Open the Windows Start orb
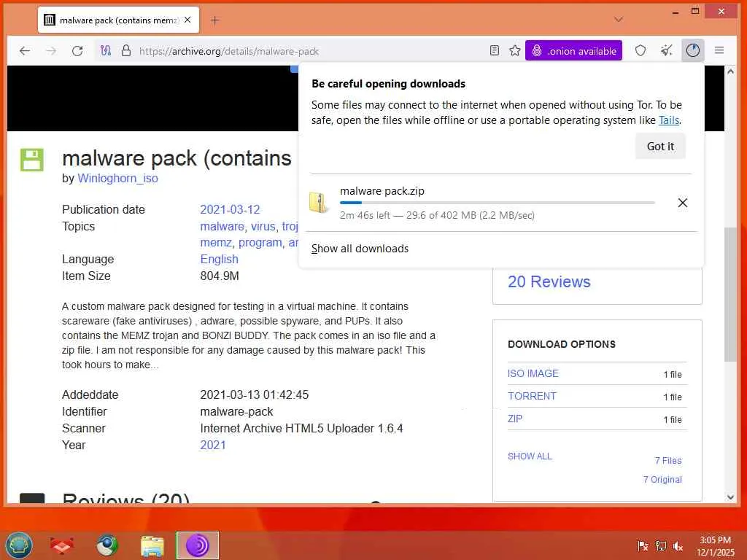Image resolution: width=747 pixels, height=560 pixels. [x=19, y=545]
